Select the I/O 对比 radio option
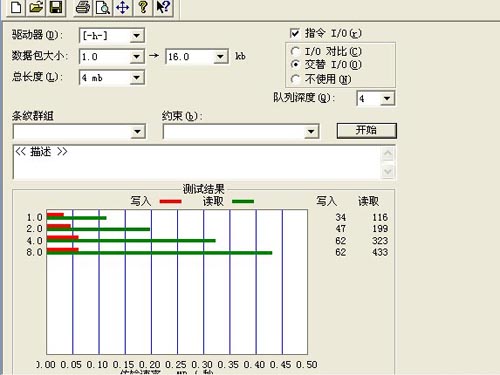The height and width of the screenshot is (375, 500). tap(294, 51)
